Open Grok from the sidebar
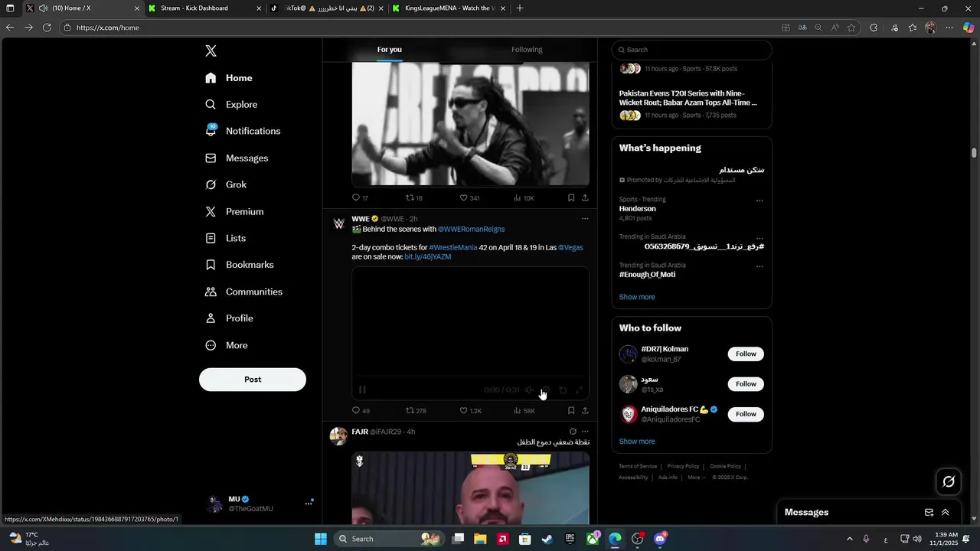 click(x=226, y=184)
